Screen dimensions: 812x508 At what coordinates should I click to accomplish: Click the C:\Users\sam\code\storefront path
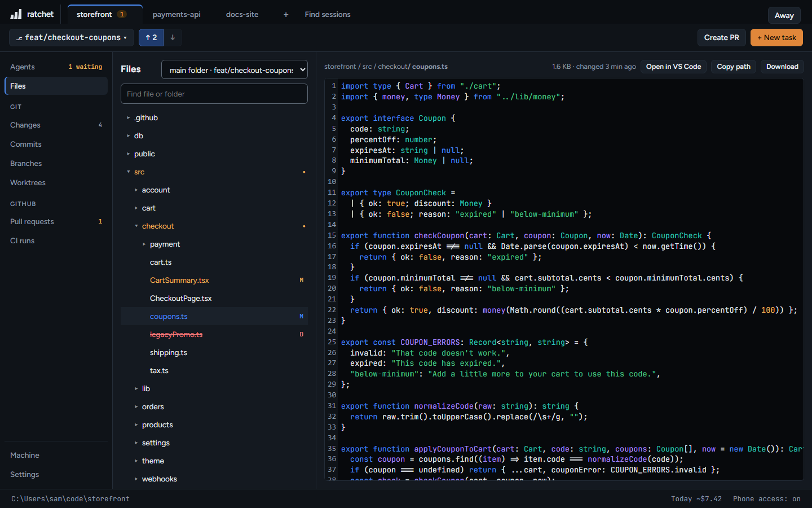[70, 499]
